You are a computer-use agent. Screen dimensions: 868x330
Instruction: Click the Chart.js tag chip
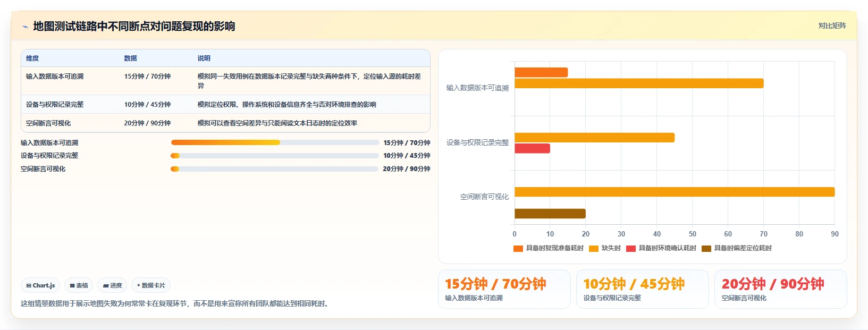click(41, 285)
